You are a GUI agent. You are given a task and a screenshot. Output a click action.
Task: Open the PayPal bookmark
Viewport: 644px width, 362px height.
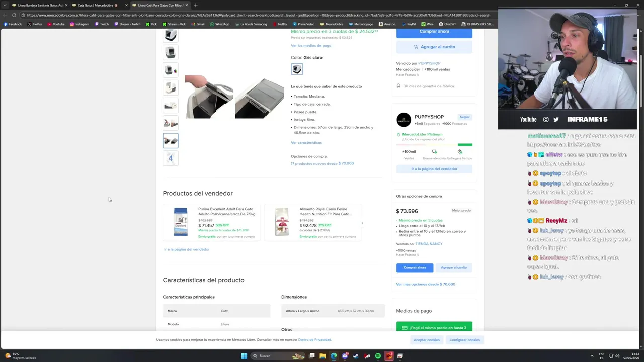click(x=409, y=24)
